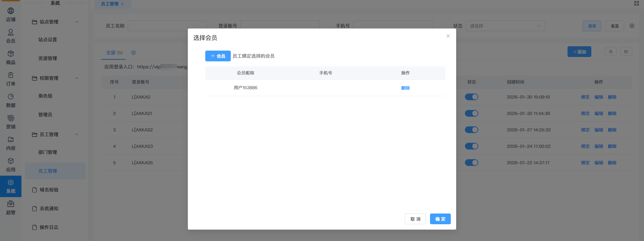Click the 员工名称 input field

pyautogui.click(x=167, y=26)
